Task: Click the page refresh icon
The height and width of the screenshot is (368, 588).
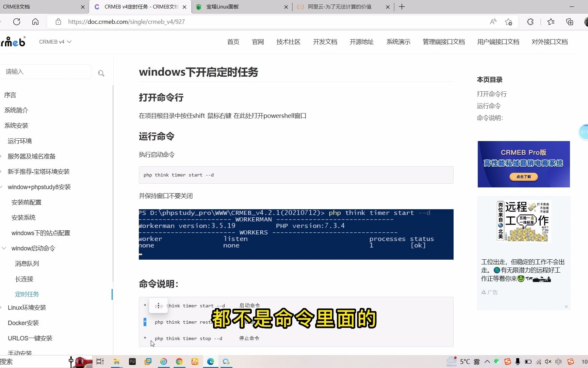Action: click(17, 21)
